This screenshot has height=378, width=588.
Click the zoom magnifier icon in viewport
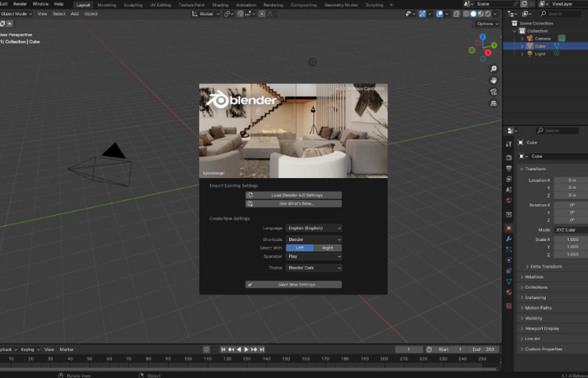coord(493,69)
